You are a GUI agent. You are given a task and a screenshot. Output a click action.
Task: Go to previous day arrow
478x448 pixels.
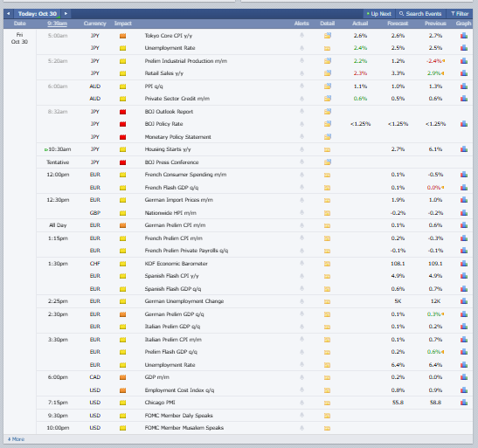(x=8, y=14)
